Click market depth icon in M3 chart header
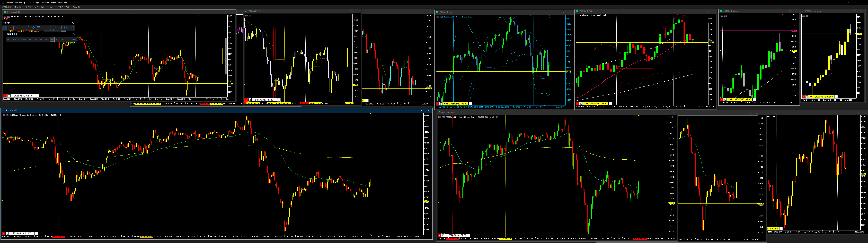This screenshot has width=868, height=243. click(x=4, y=115)
